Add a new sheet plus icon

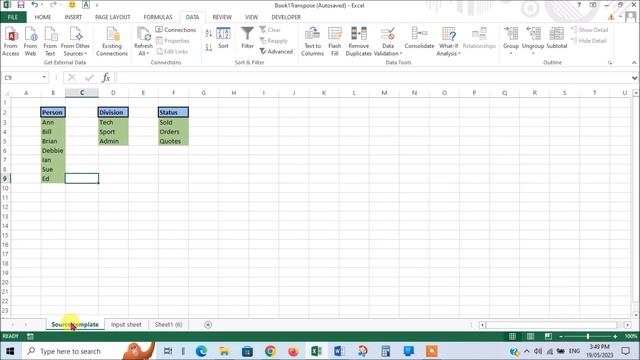[208, 325]
